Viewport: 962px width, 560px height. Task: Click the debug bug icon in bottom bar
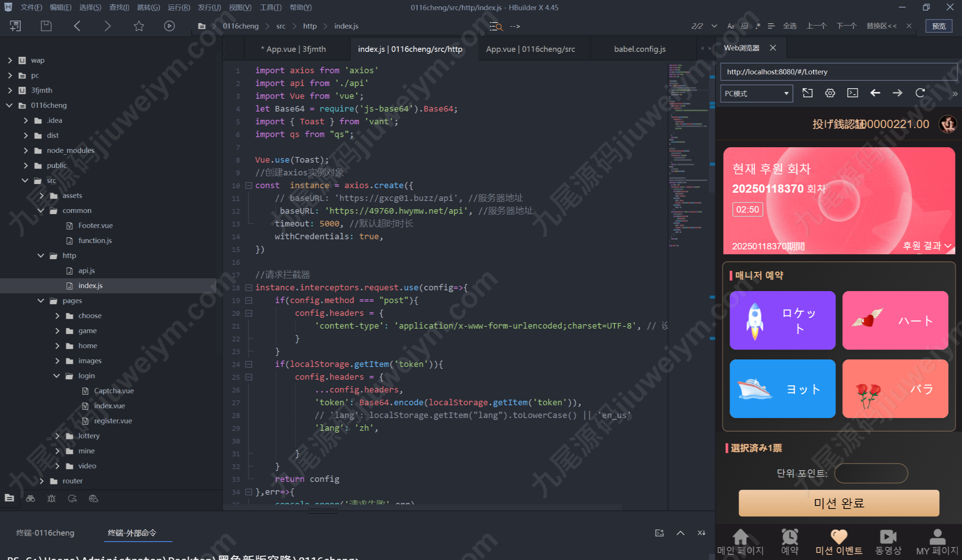pyautogui.click(x=51, y=498)
